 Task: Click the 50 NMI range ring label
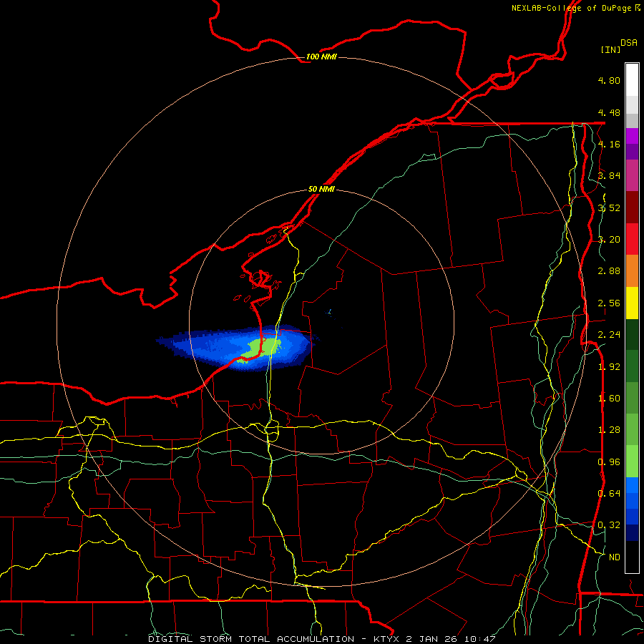321,190
